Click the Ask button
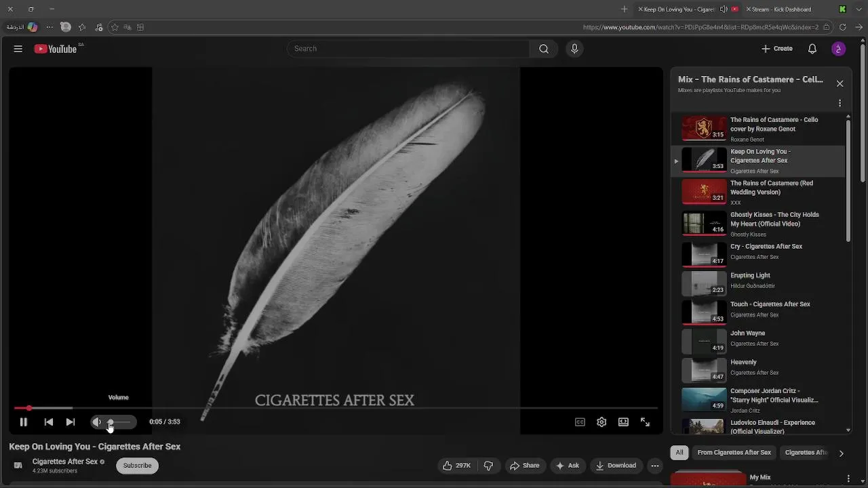The width and height of the screenshot is (868, 488). pyautogui.click(x=567, y=466)
